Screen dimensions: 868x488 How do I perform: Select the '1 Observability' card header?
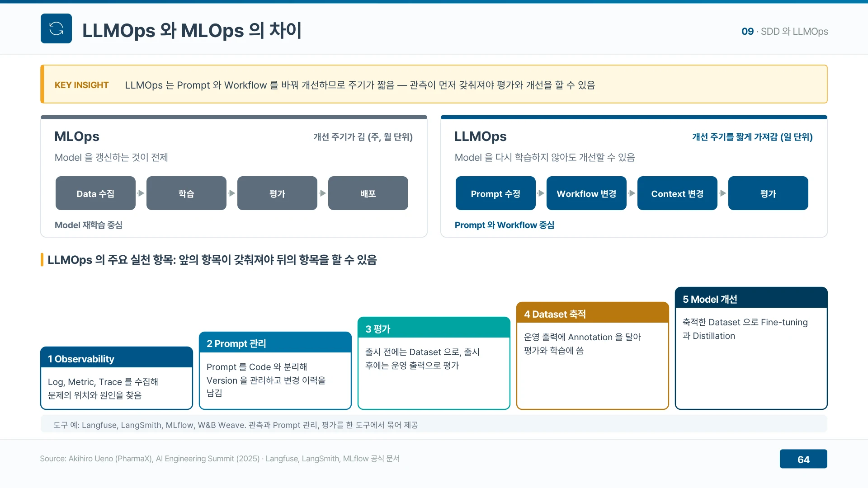point(117,358)
